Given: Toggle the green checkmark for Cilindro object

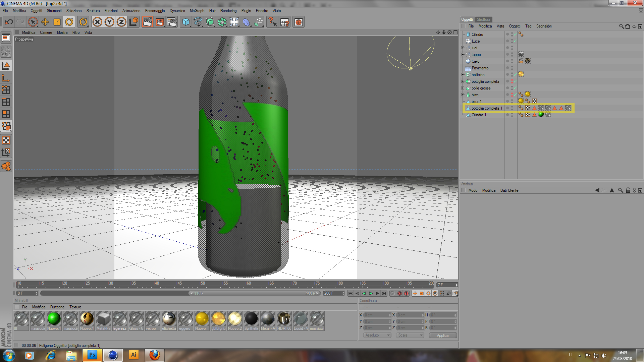Looking at the screenshot, I should click(x=515, y=34).
